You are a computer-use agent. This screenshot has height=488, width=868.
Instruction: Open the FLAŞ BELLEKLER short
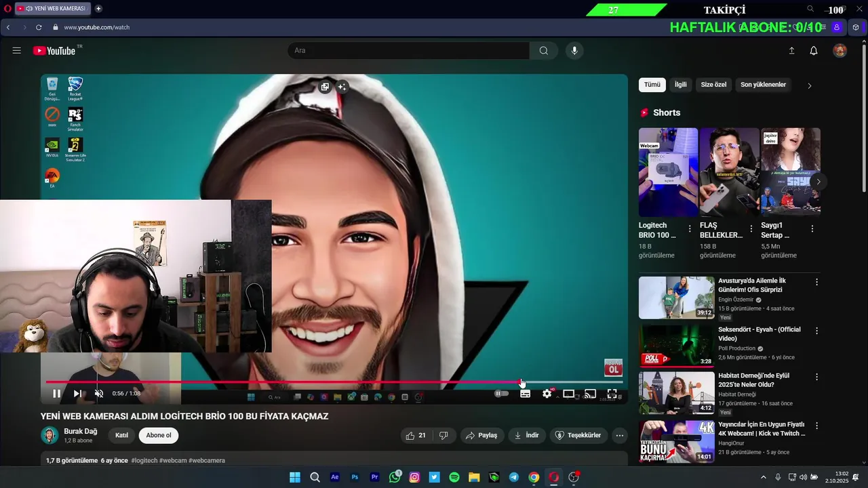730,172
